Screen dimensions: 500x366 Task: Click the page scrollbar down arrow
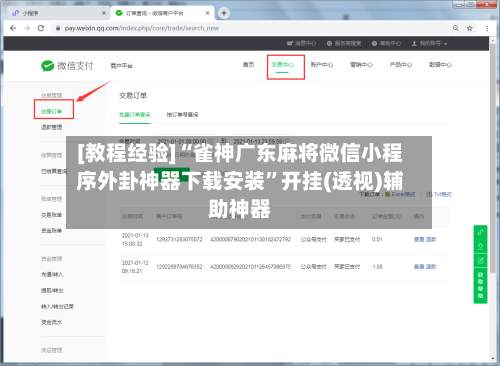click(493, 359)
